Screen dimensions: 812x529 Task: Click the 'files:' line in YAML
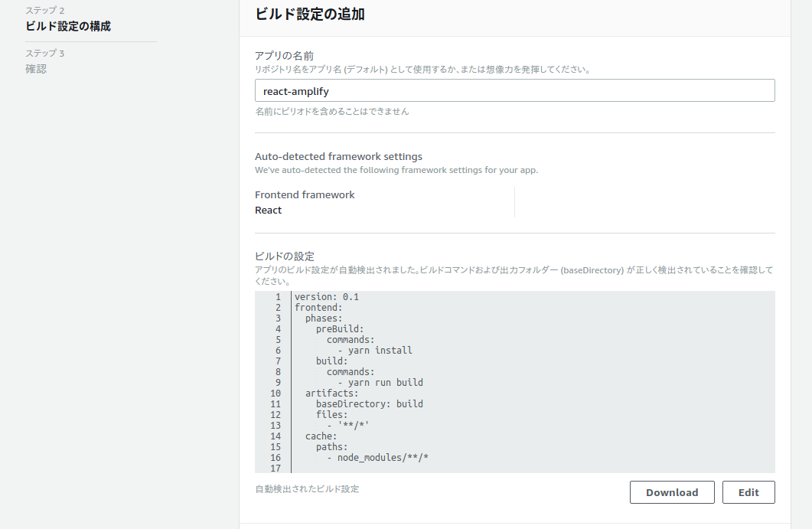(x=331, y=414)
